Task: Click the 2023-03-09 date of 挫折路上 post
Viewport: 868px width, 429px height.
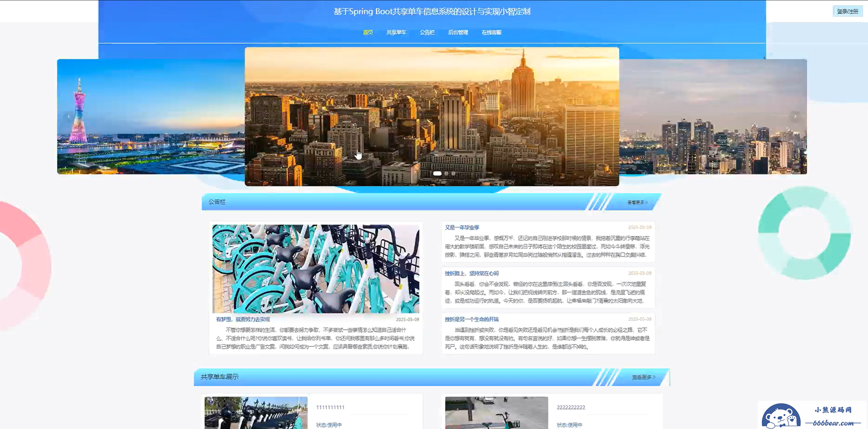Action: 640,273
